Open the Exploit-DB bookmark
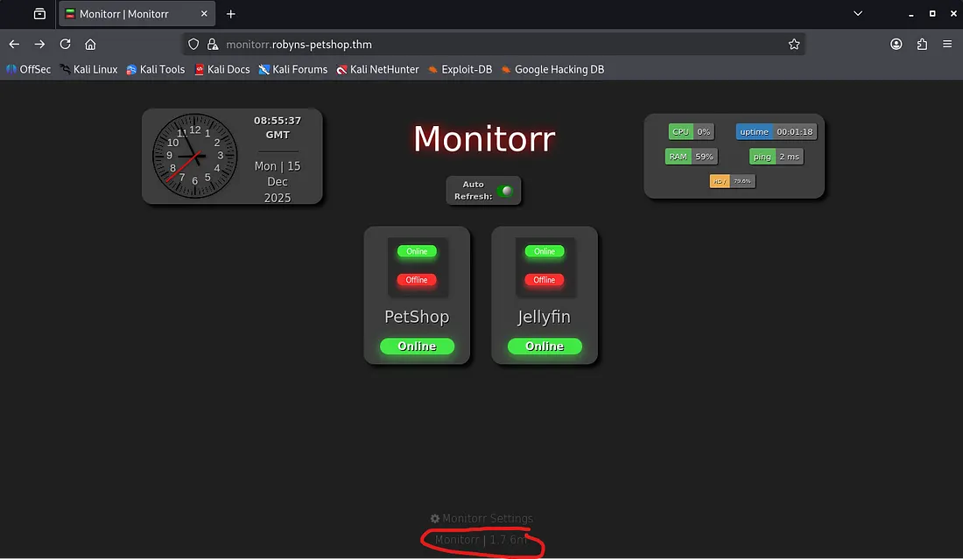 coord(460,69)
